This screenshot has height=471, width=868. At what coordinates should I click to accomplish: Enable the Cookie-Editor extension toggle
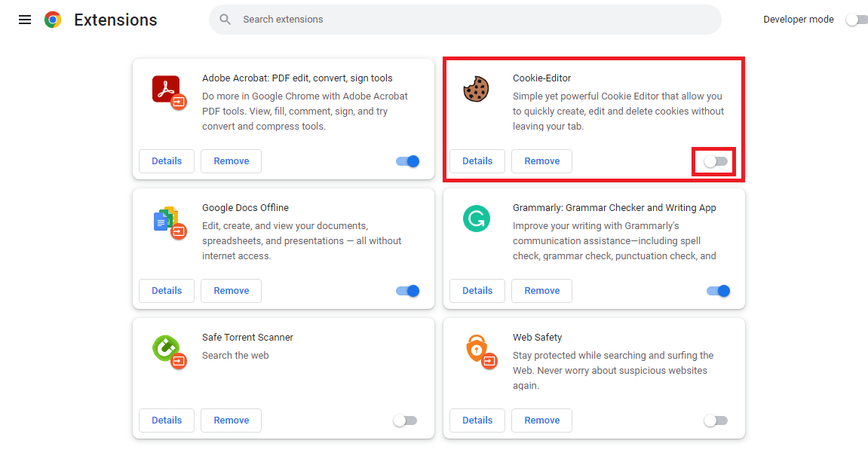pos(715,161)
